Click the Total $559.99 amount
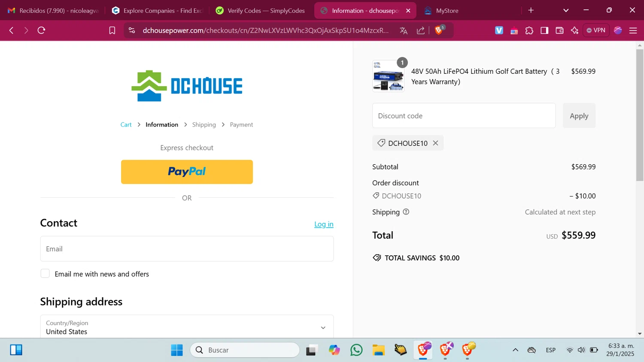This screenshot has width=644, height=362. click(x=578, y=235)
